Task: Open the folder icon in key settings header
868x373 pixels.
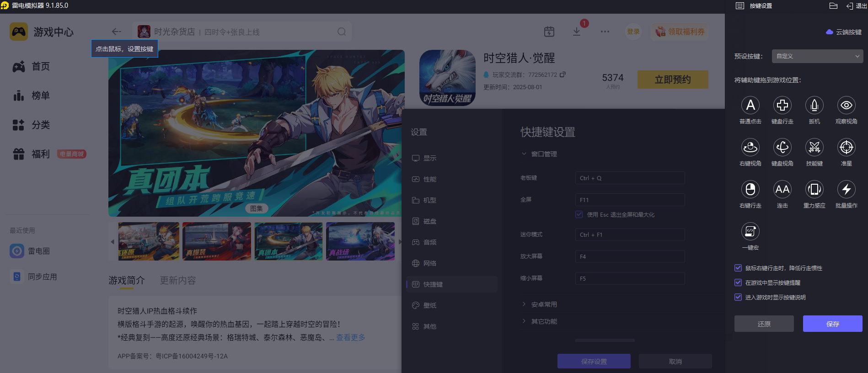Action: tap(833, 6)
